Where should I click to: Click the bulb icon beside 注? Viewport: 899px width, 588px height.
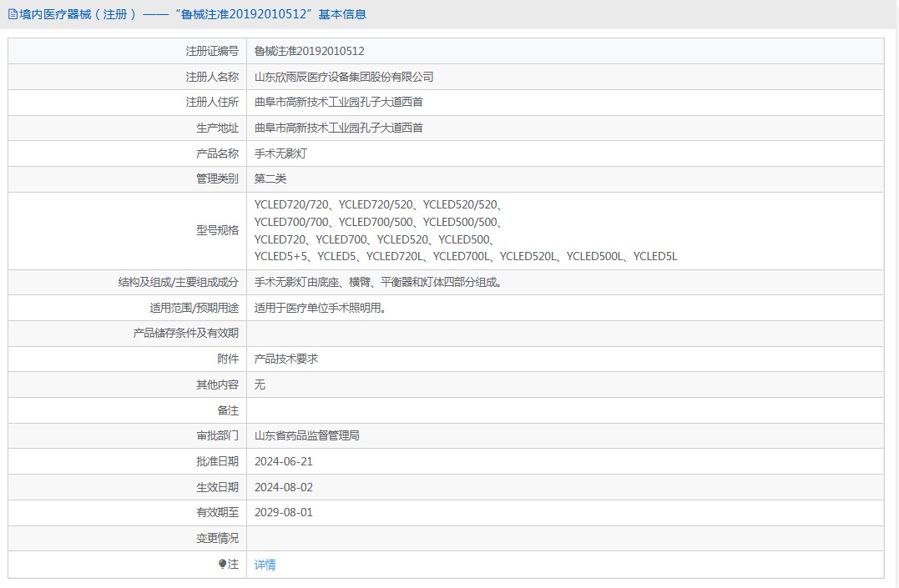(x=223, y=565)
